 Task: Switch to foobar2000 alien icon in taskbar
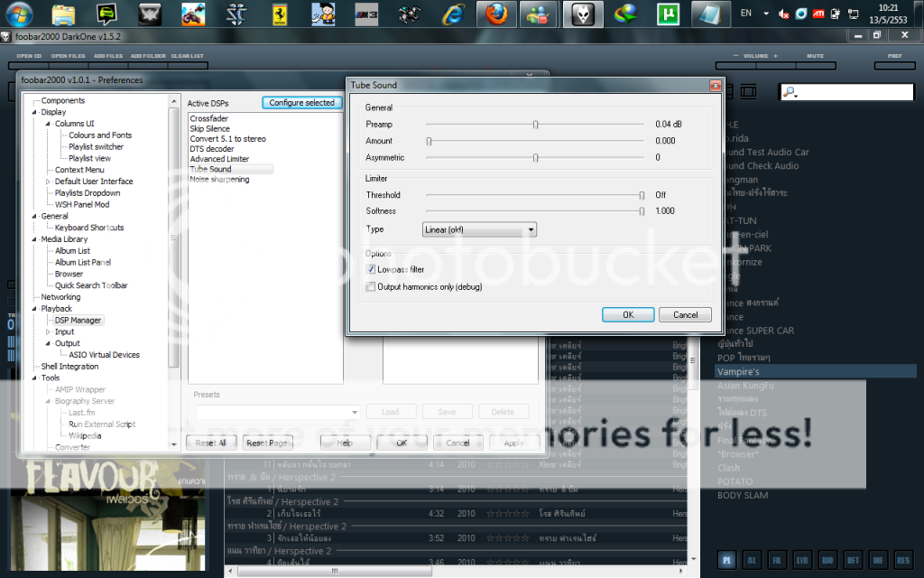(583, 14)
